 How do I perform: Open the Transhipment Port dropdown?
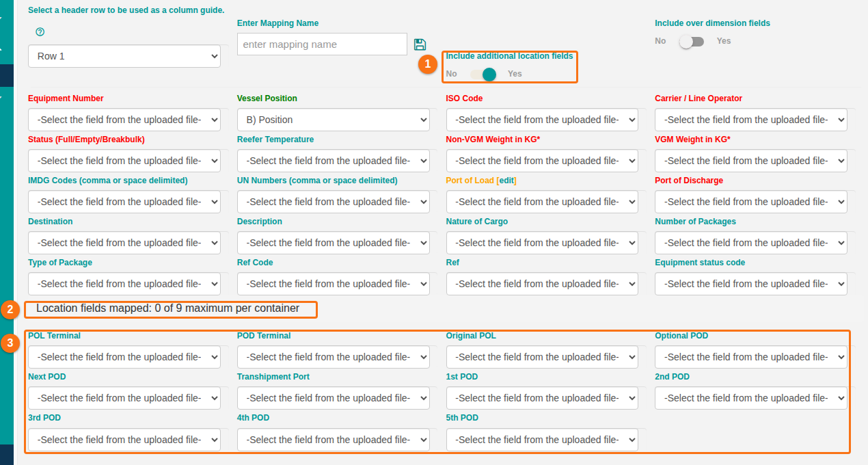click(x=334, y=398)
